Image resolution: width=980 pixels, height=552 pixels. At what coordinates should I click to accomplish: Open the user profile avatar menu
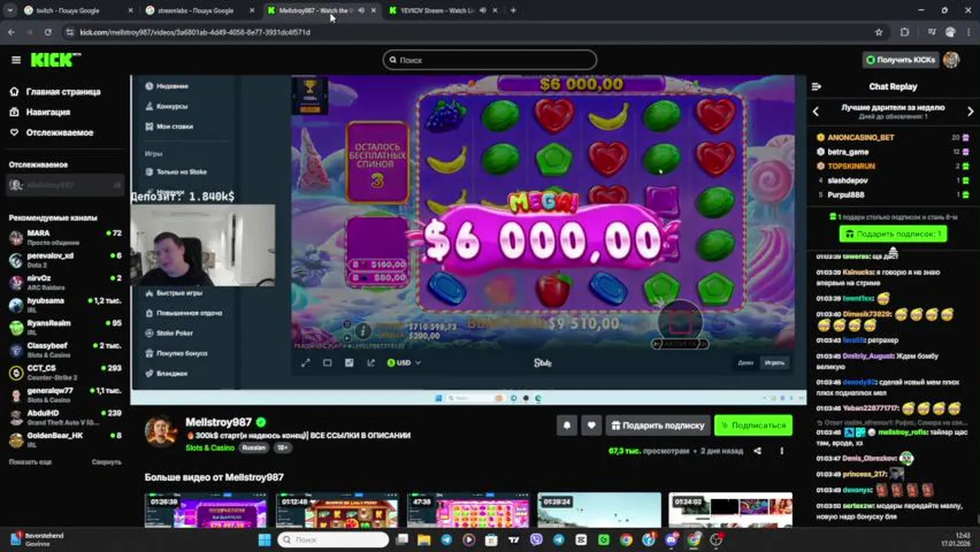[952, 60]
